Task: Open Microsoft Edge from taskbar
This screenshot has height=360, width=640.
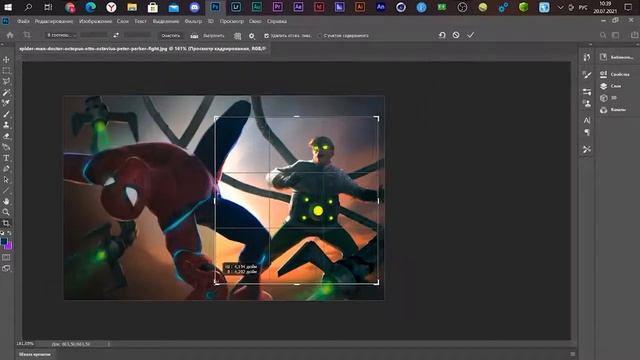Action: point(91,7)
